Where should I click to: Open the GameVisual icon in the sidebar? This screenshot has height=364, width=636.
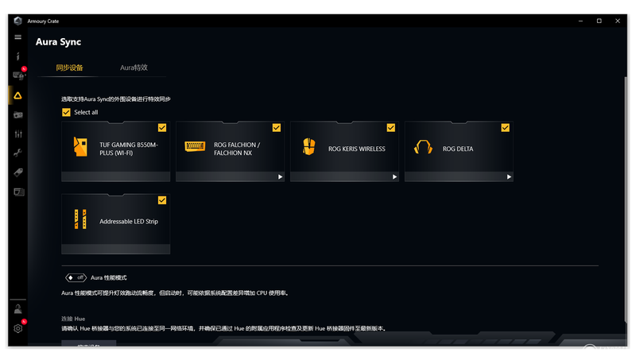17,115
